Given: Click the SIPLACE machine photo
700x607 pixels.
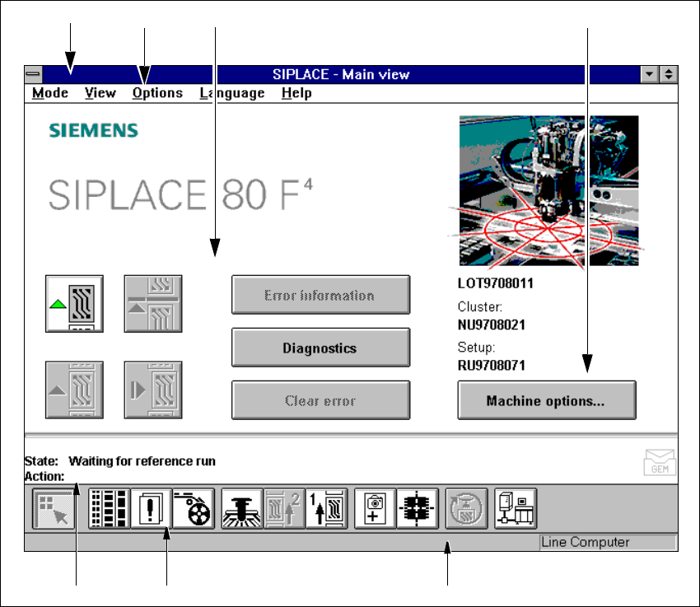Looking at the screenshot, I should (x=548, y=191).
